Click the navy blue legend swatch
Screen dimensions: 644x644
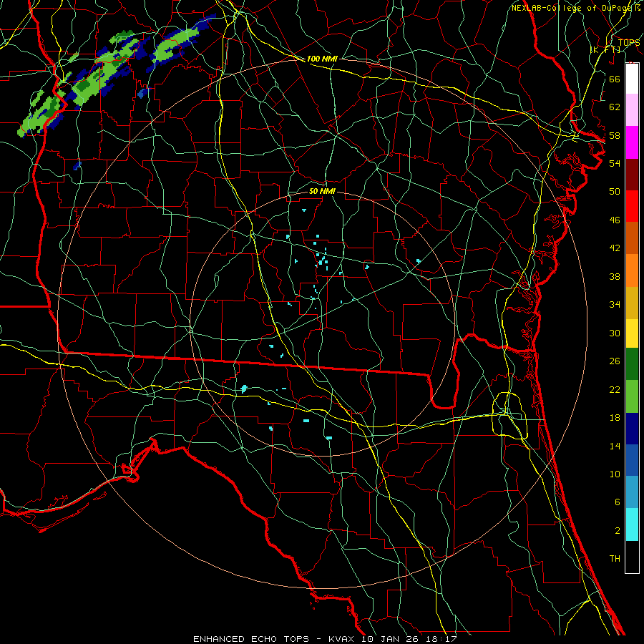pyautogui.click(x=632, y=429)
